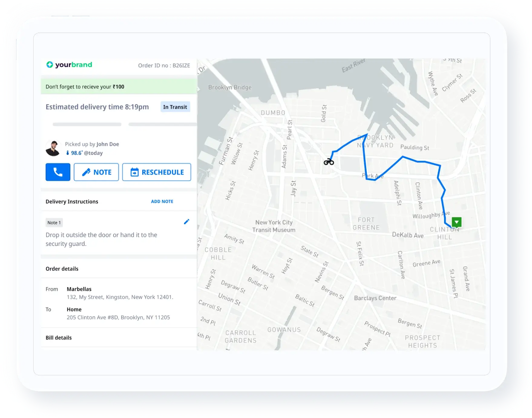Click the bike courier icon on the map
Viewport: 532px width, 418px height.
pos(329,161)
